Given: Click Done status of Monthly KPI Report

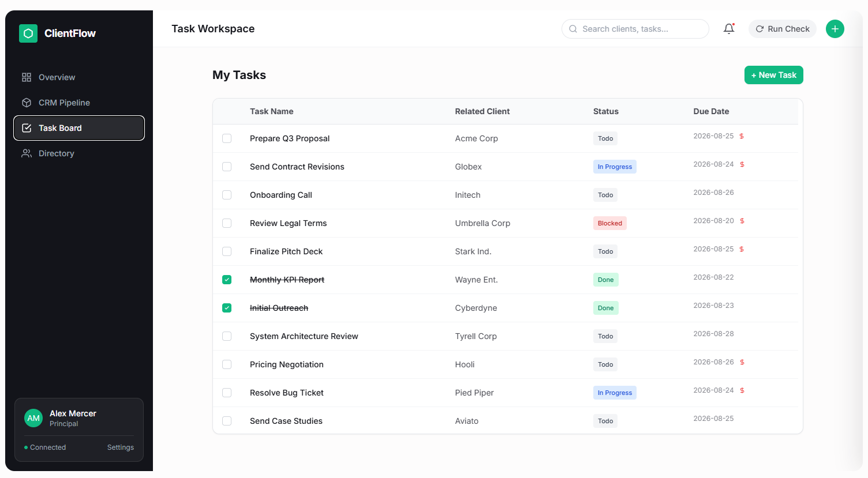Looking at the screenshot, I should click(606, 280).
